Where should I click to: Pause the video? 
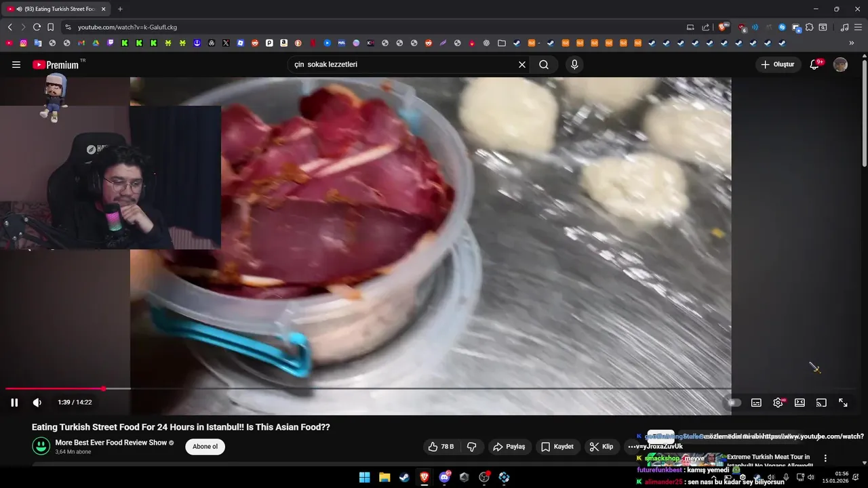point(14,403)
